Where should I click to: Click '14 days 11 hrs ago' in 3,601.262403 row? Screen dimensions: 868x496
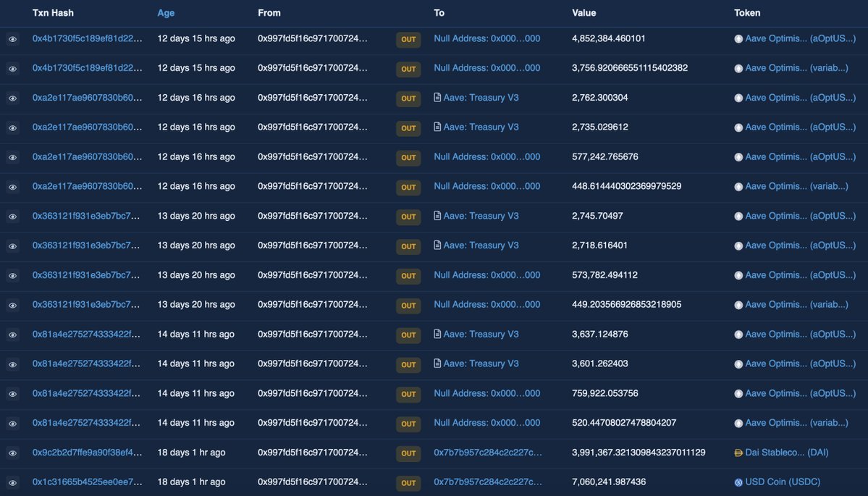click(196, 363)
